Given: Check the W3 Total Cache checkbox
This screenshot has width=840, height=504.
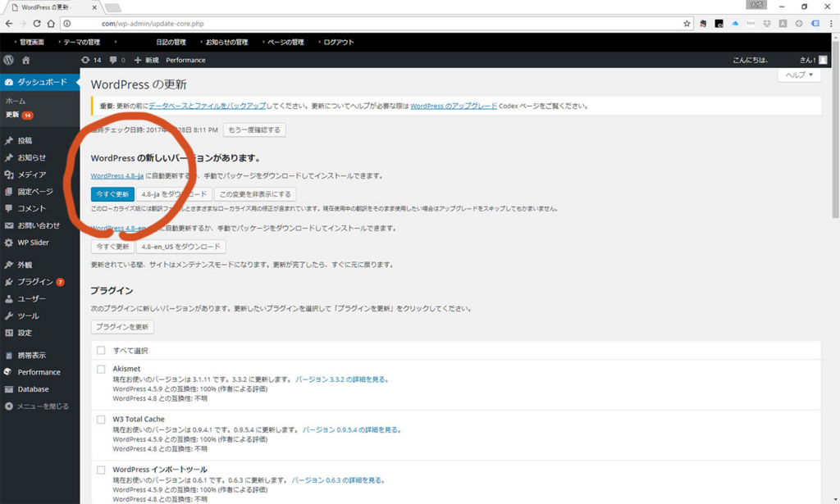Looking at the screenshot, I should coord(101,420).
